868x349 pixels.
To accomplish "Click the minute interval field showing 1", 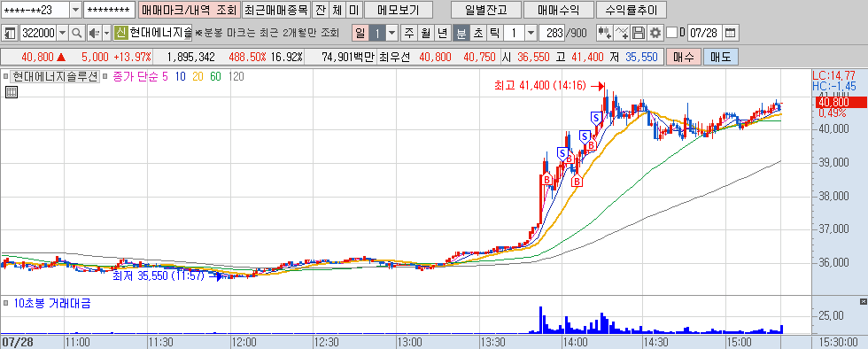I will coord(514,34).
